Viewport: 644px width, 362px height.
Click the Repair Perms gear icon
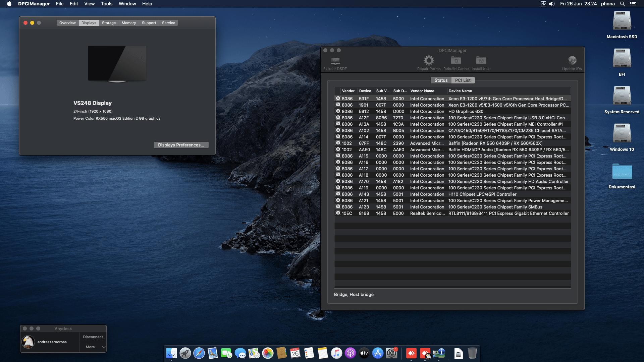[428, 61]
